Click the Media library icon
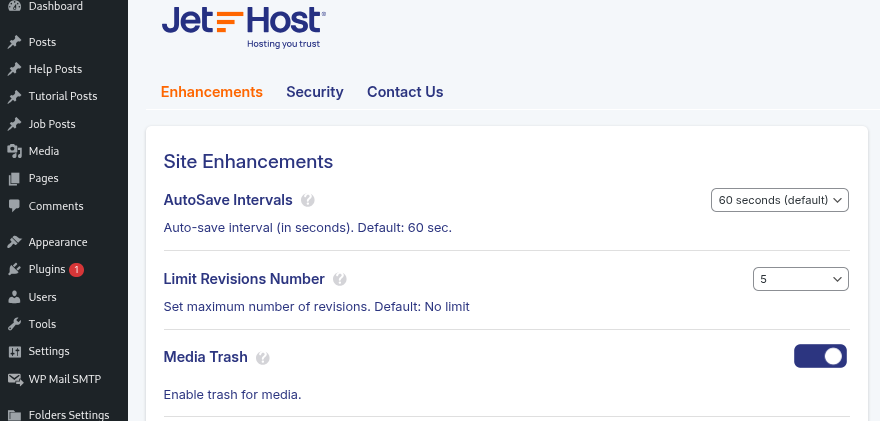The height and width of the screenshot is (421, 880). point(15,151)
